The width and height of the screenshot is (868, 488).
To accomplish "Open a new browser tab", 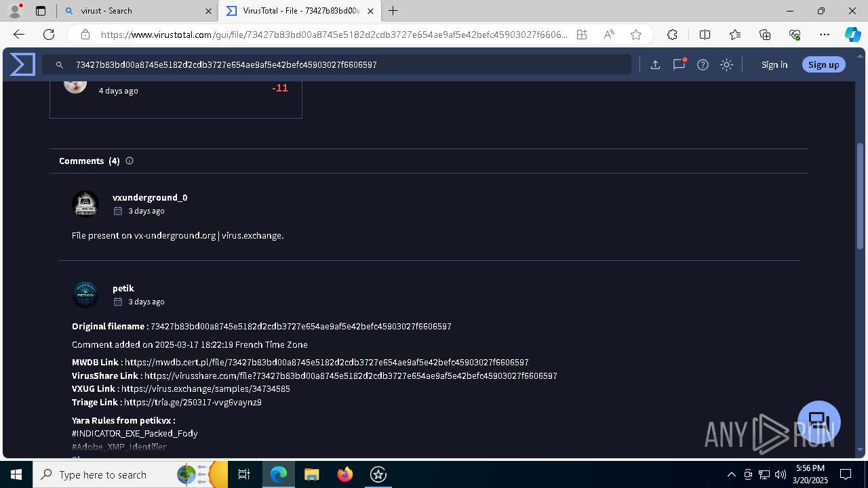I will 393,11.
